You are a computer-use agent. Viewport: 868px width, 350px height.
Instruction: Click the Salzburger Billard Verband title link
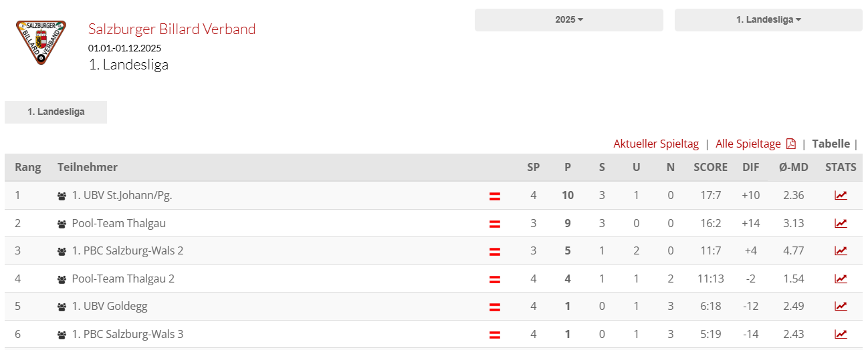[172, 29]
